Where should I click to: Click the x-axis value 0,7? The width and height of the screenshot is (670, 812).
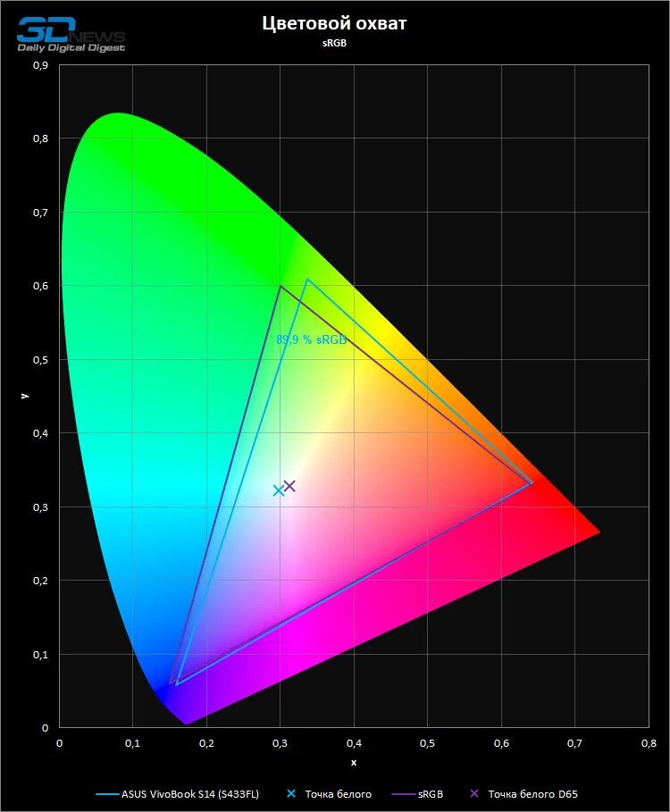click(x=574, y=743)
